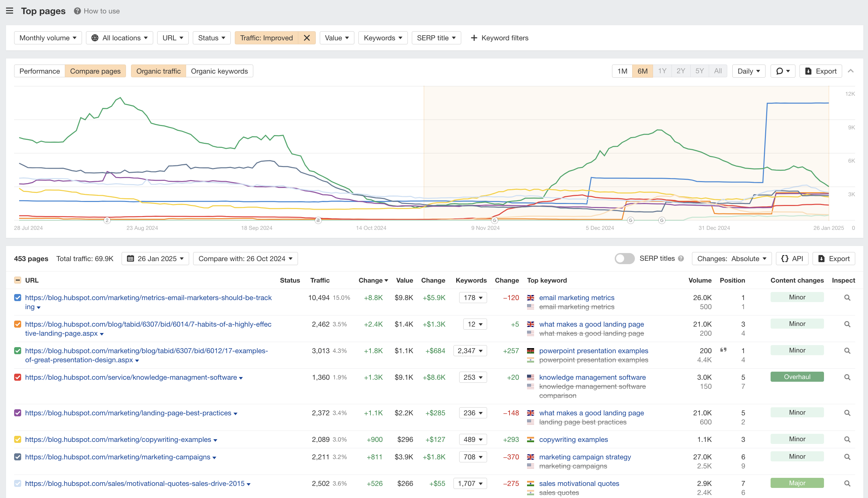Click the Google update marker near 9 Nov
The image size is (868, 498).
pyautogui.click(x=494, y=220)
